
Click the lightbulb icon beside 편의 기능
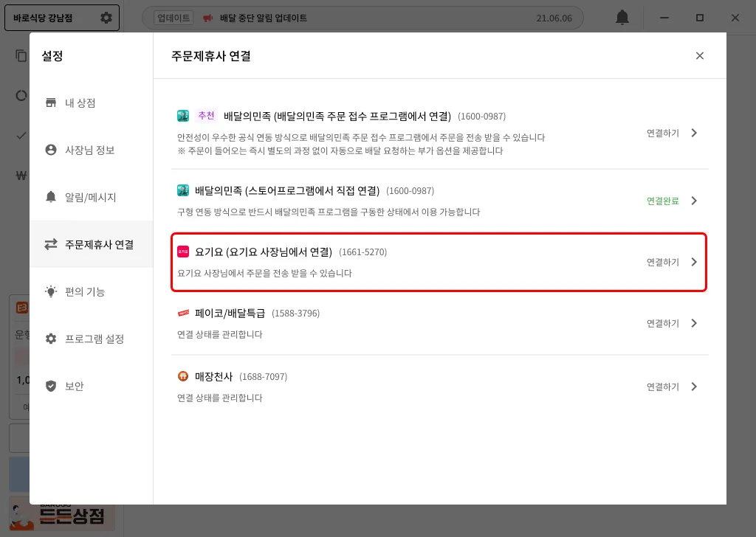(x=51, y=291)
